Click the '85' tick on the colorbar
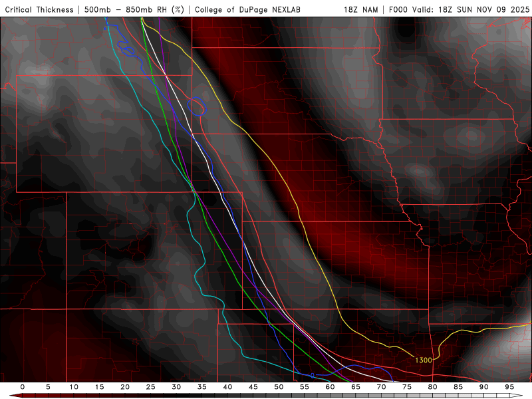This screenshot has height=399, width=532. [458, 387]
